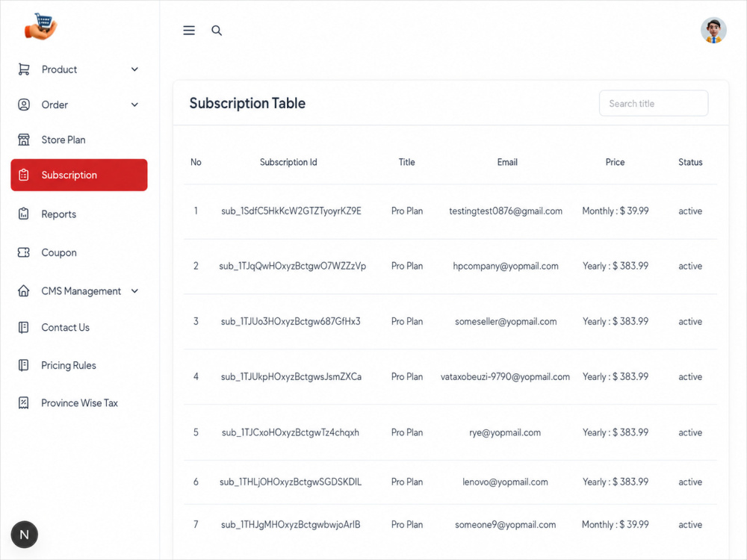
Task: Click the Store Plan shop icon
Action: [24, 140]
